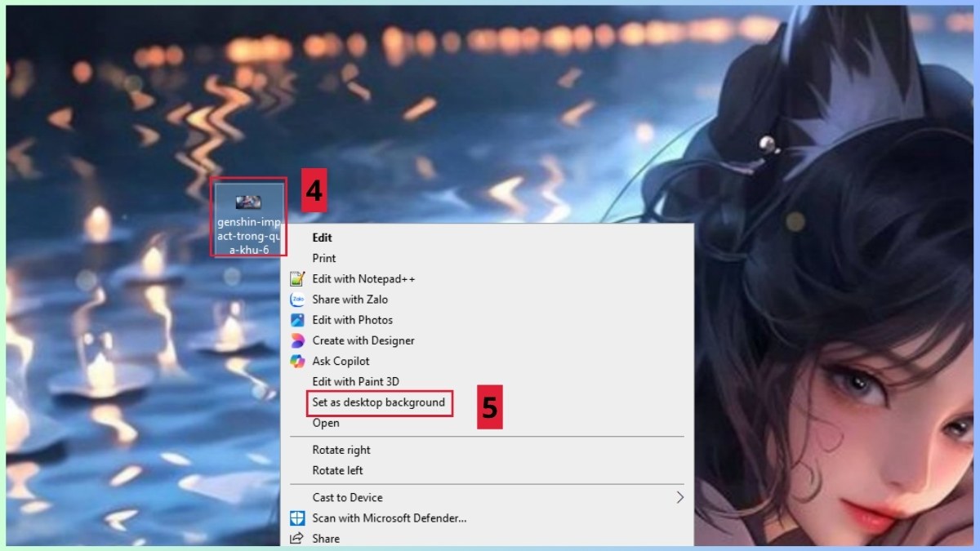Select Rotate right

click(341, 450)
